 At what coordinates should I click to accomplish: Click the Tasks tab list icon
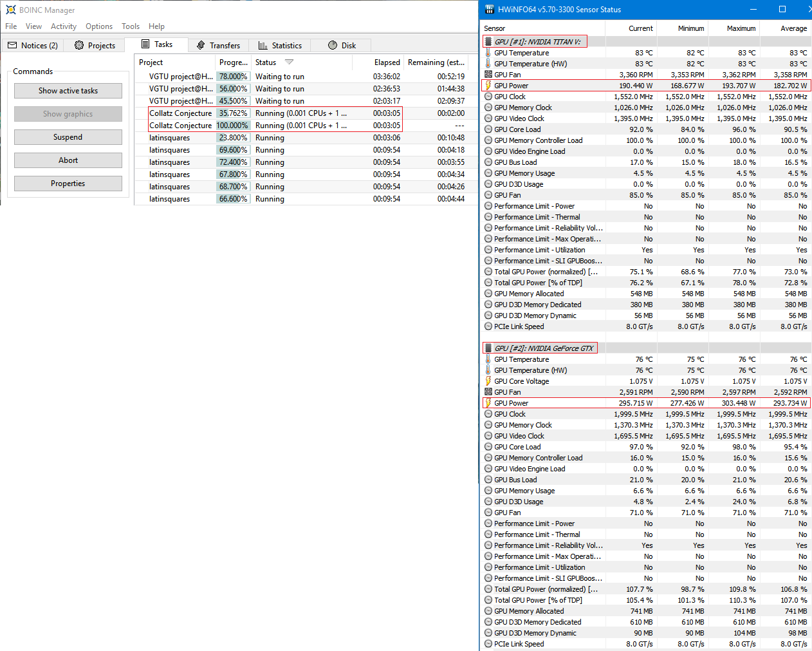pyautogui.click(x=145, y=44)
